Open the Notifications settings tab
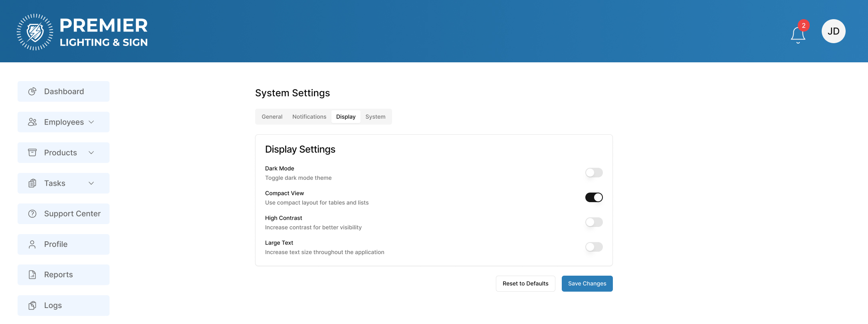 (x=309, y=117)
